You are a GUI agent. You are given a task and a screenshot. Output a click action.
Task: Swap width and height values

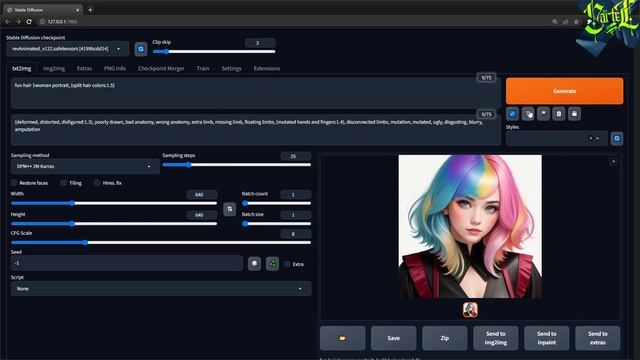click(229, 209)
